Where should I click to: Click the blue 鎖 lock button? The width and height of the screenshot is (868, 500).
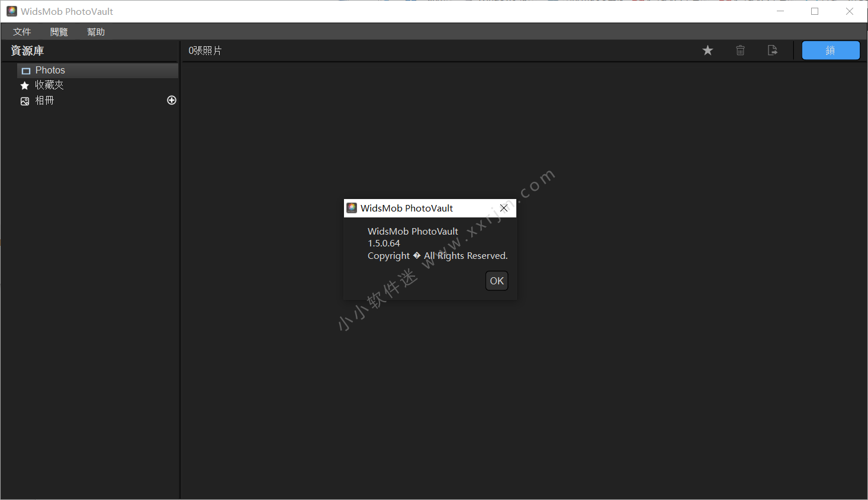pos(831,50)
